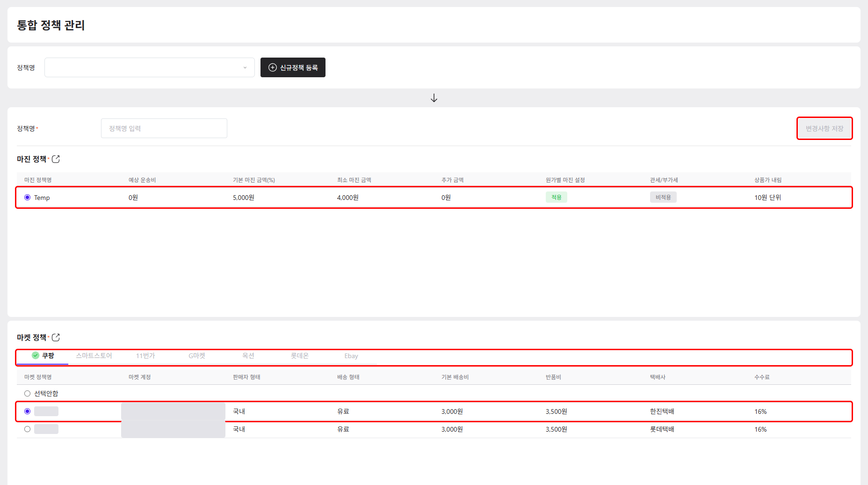Click the 변경사항 저장 button
Image resolution: width=868 pixels, height=485 pixels.
click(825, 128)
